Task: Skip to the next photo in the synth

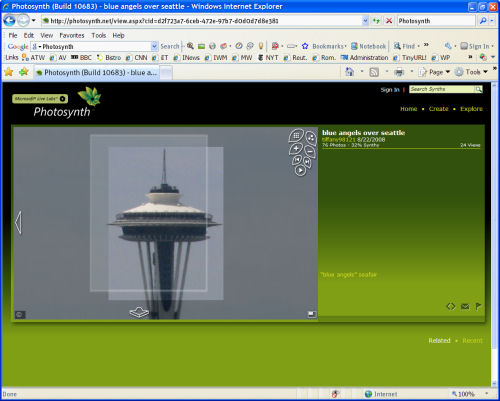Action: [x=307, y=162]
